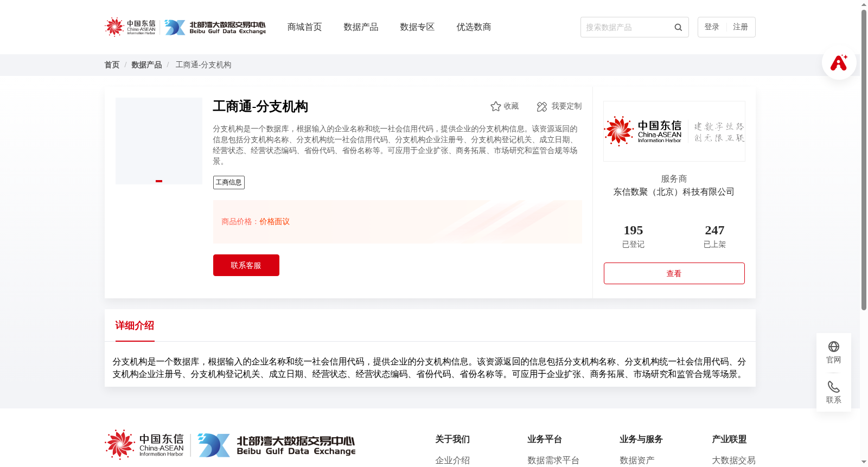Click the search magnifier icon
This screenshot has width=868, height=467.
(x=678, y=27)
